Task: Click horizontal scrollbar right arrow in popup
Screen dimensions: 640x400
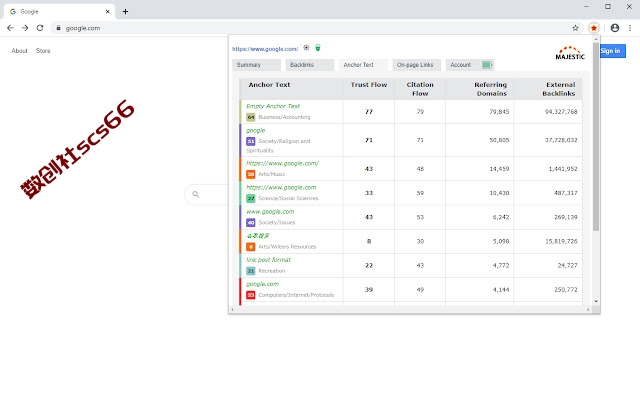Action: click(588, 310)
